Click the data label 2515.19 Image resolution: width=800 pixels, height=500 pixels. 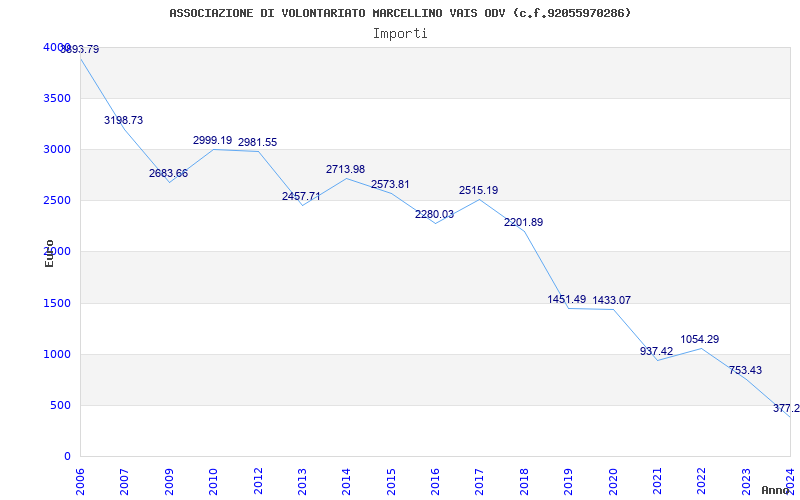point(479,190)
